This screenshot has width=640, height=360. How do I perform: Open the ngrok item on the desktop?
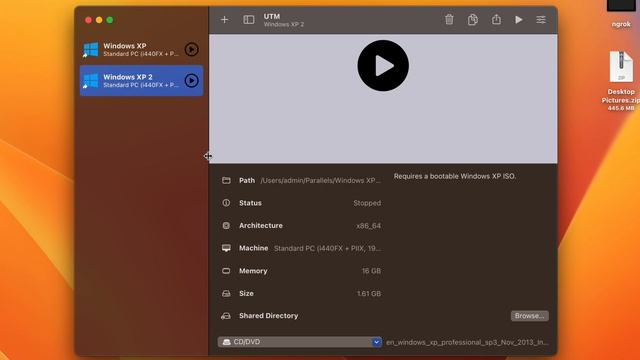621,14
